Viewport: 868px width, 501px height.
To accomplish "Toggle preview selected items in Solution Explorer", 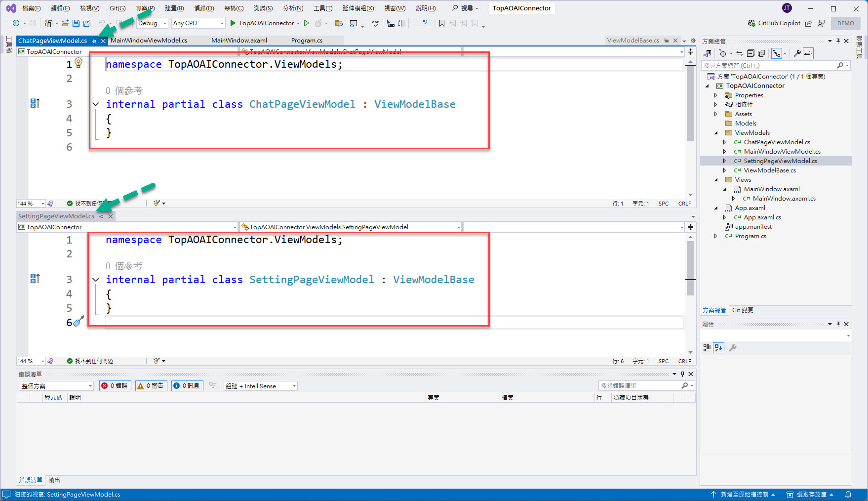I will [808, 53].
